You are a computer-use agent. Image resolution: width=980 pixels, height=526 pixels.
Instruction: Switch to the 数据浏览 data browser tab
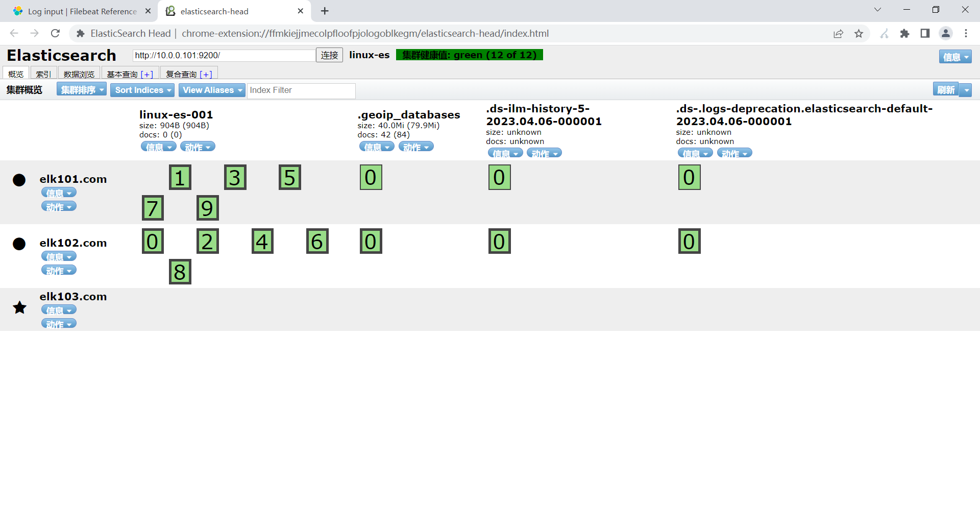point(79,74)
